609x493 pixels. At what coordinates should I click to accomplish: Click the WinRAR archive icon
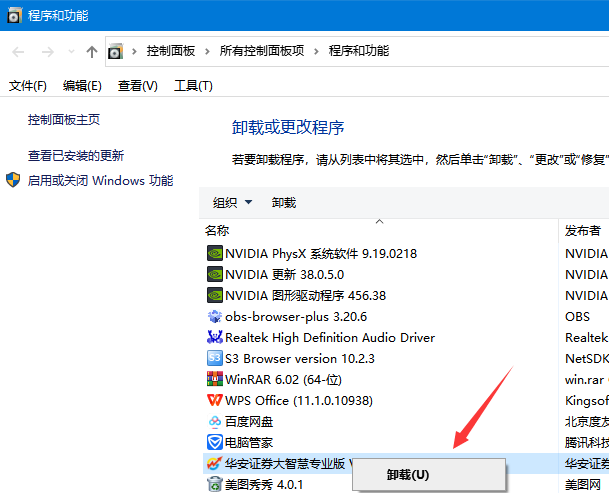coord(214,379)
